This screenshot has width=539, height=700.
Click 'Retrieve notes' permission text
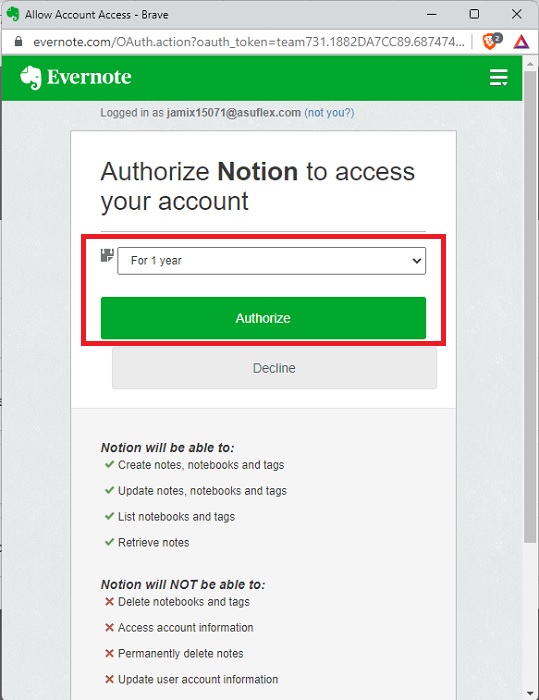[154, 542]
